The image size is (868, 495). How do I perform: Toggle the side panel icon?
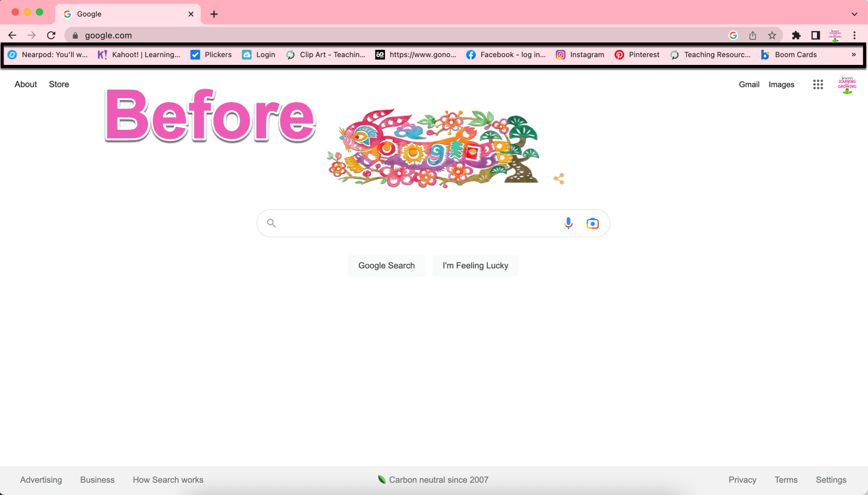click(x=816, y=35)
